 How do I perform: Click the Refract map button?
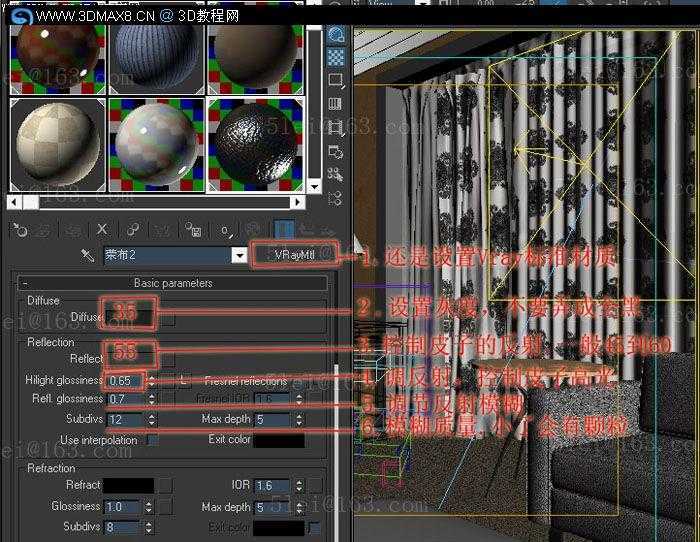click(x=166, y=485)
